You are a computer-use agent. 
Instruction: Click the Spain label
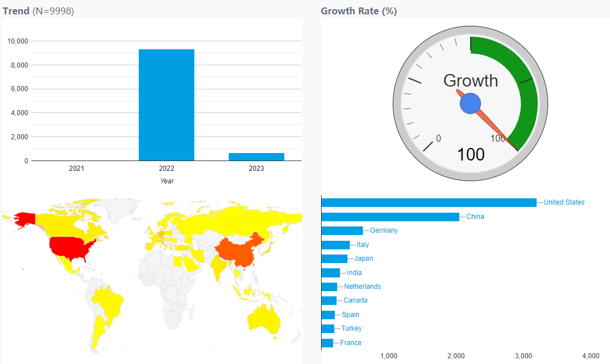(350, 314)
